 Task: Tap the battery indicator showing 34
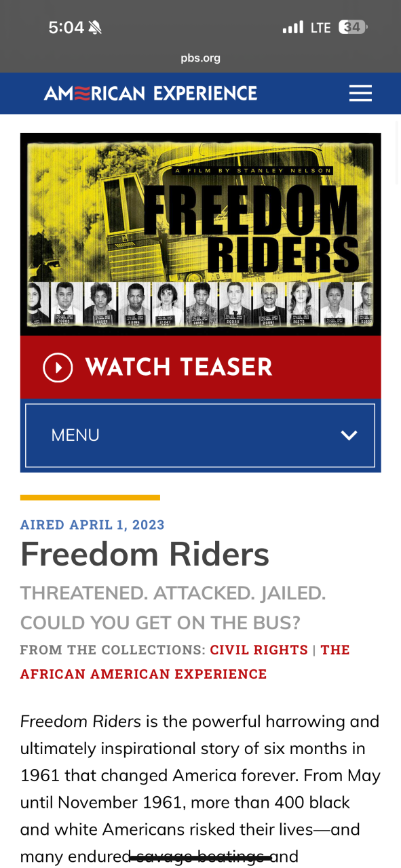[x=354, y=27]
